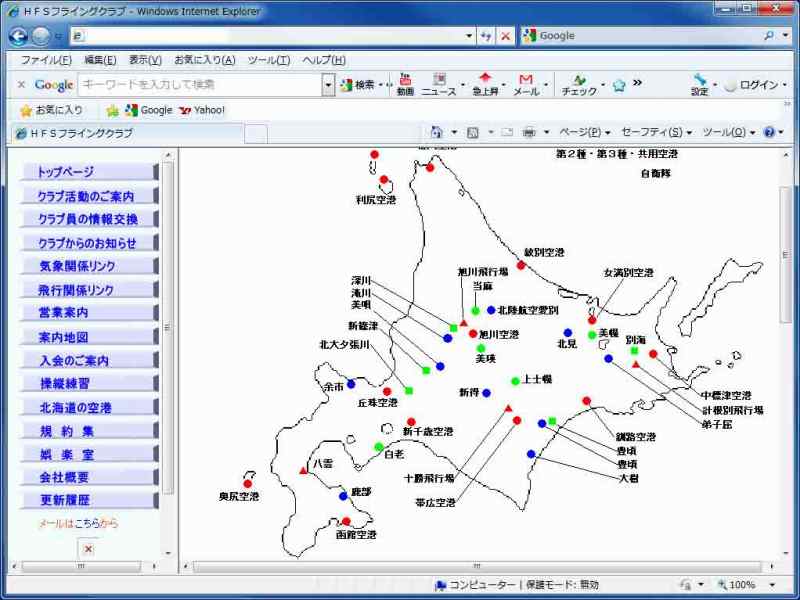Click the Stop loading X icon

pyautogui.click(x=505, y=36)
